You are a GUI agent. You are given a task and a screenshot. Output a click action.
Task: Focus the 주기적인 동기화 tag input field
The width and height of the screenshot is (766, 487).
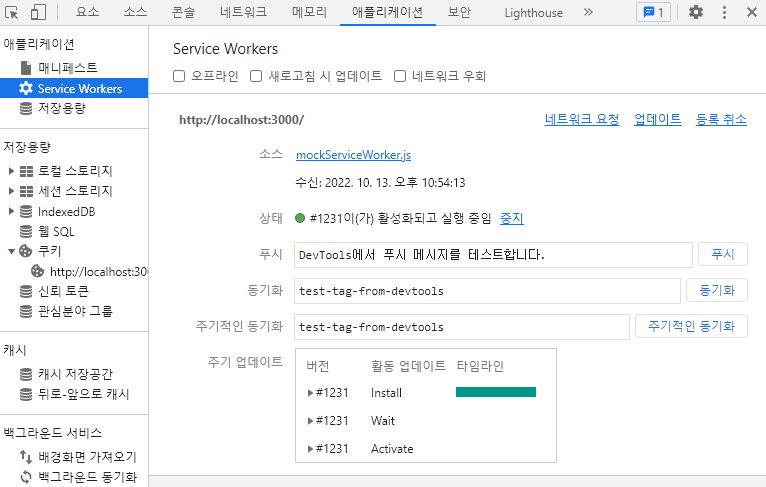point(462,327)
